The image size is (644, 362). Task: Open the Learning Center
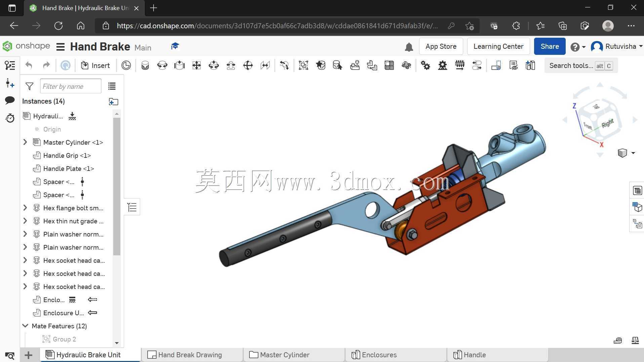tap(498, 46)
